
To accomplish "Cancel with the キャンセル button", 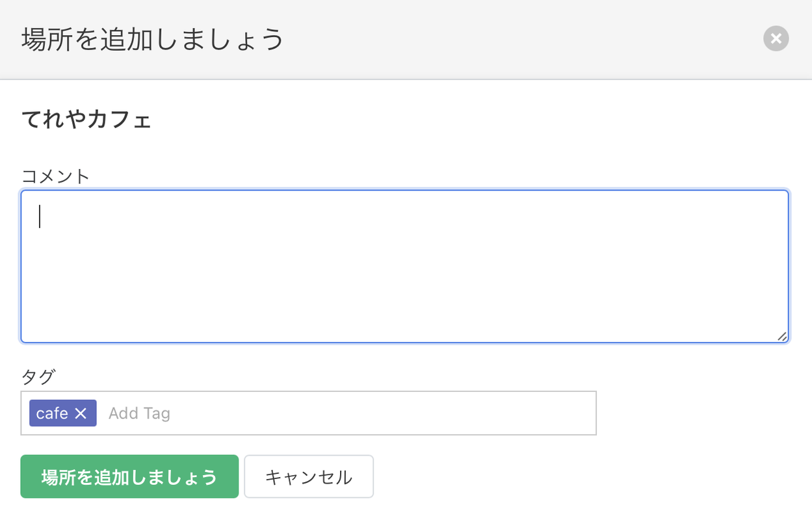I will click(x=309, y=476).
